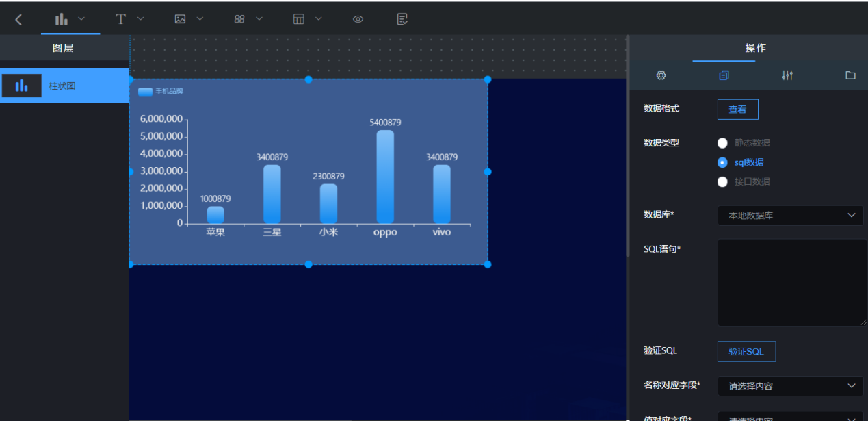Expand the four-squares widget menu arrow
Screen dimensions: 868x421
(259, 19)
